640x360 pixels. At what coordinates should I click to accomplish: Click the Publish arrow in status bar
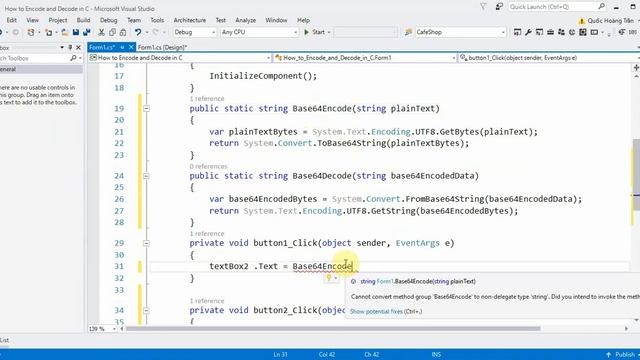click(x=608, y=355)
